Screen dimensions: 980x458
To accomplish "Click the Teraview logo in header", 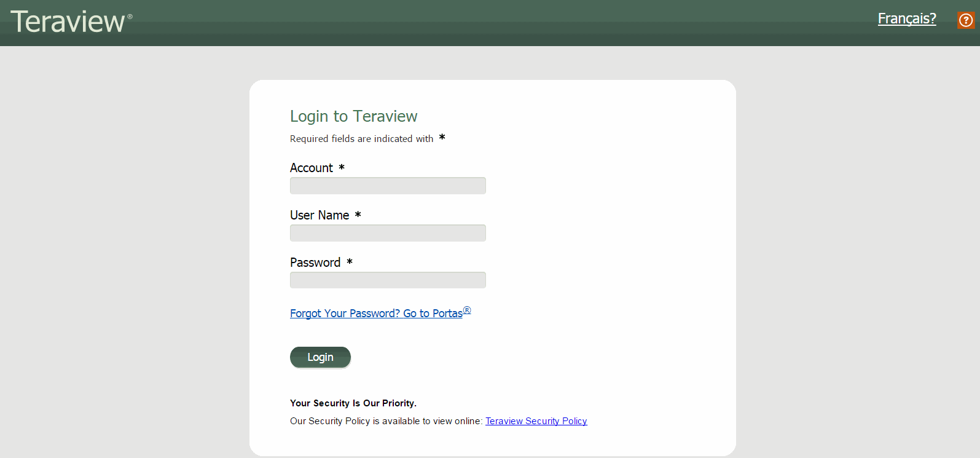I will pyautogui.click(x=71, y=22).
